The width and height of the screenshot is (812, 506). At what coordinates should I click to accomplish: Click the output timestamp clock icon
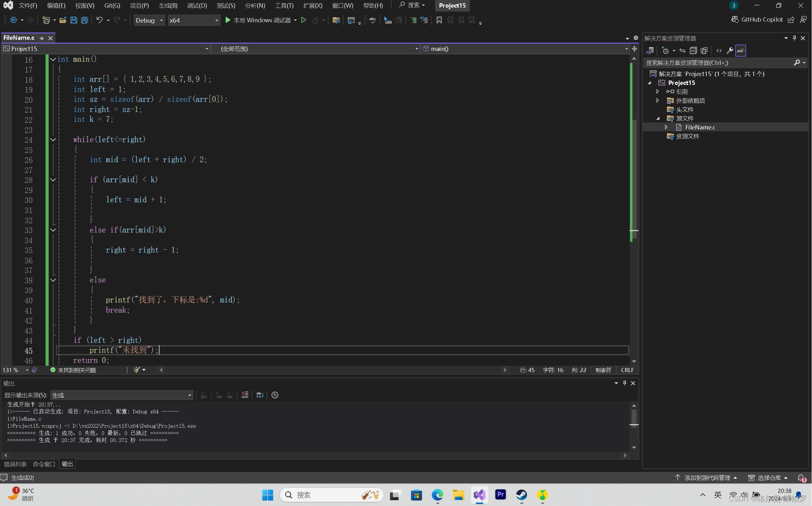click(x=275, y=395)
